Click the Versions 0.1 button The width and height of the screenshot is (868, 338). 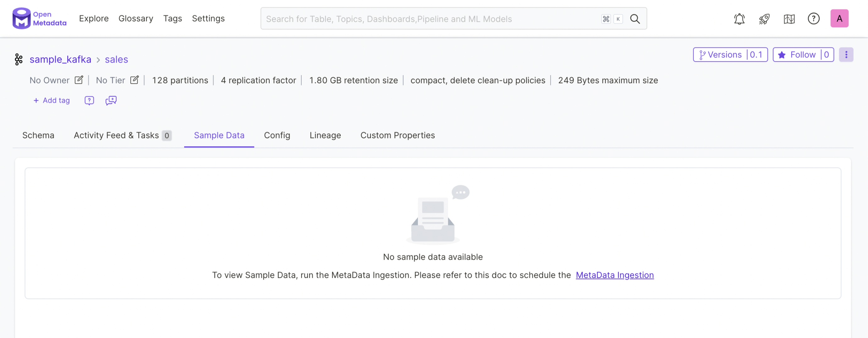click(x=730, y=55)
